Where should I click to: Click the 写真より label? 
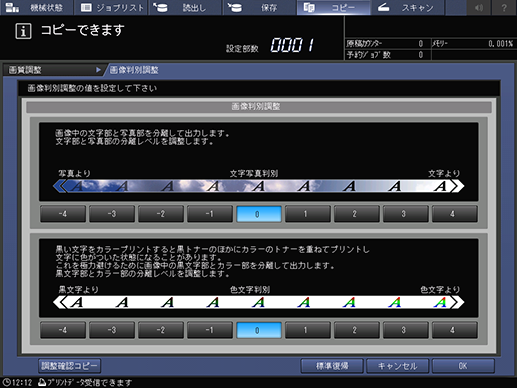pos(74,173)
